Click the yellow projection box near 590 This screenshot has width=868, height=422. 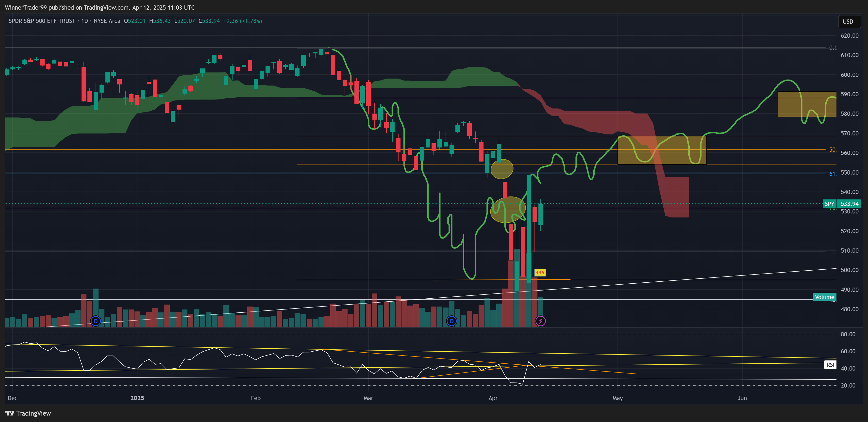pyautogui.click(x=807, y=104)
